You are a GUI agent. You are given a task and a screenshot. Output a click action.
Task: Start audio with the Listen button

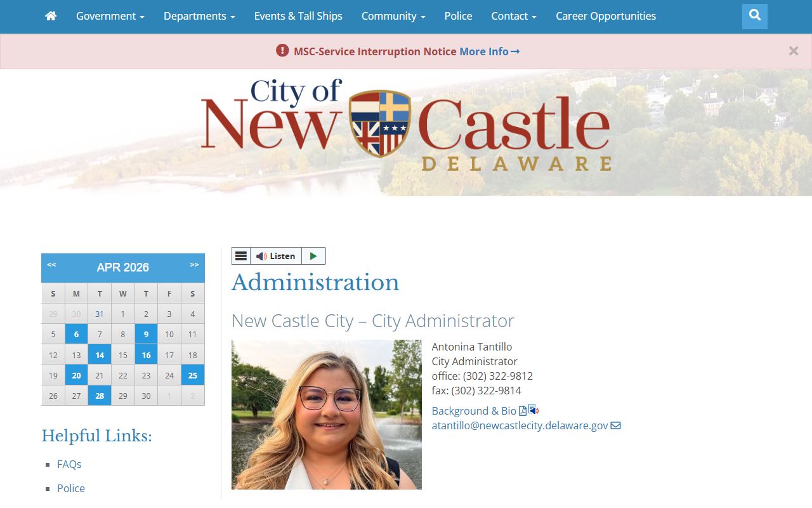276,256
